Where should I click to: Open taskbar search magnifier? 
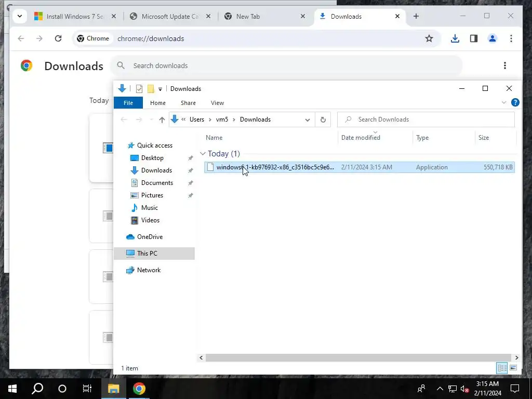37,389
